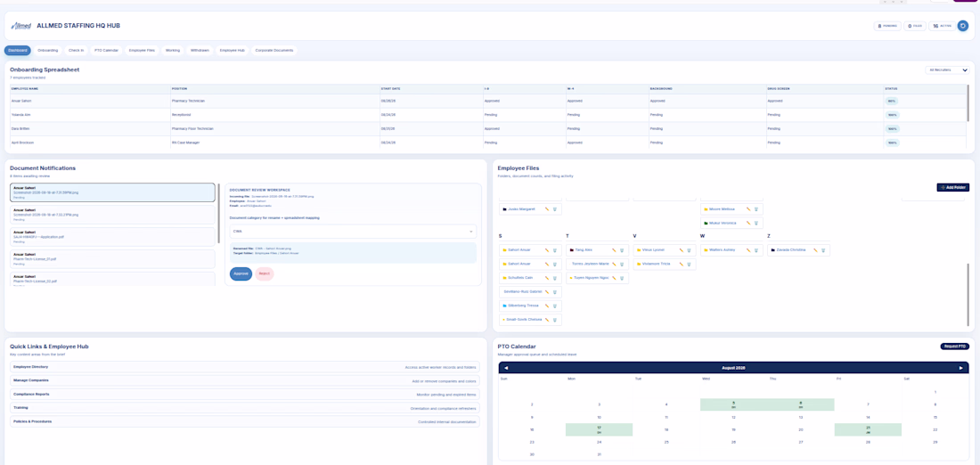Click the Reject button
This screenshot has height=465, width=980.
click(265, 273)
